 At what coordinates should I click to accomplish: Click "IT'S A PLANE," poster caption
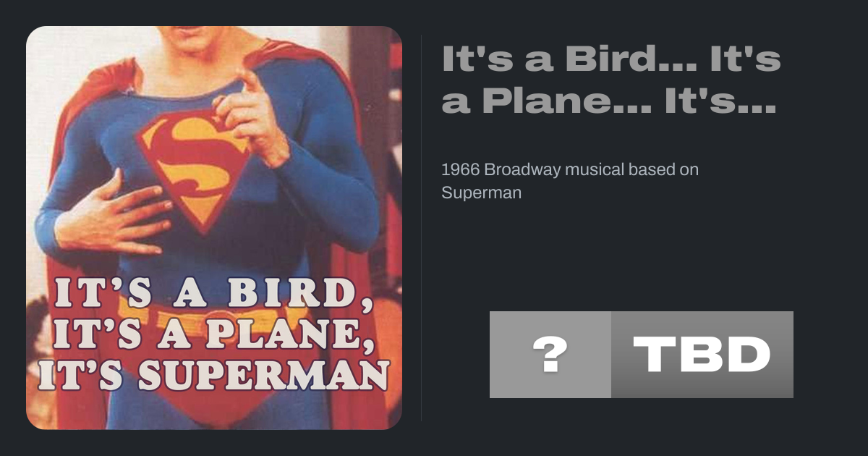pyautogui.click(x=211, y=335)
